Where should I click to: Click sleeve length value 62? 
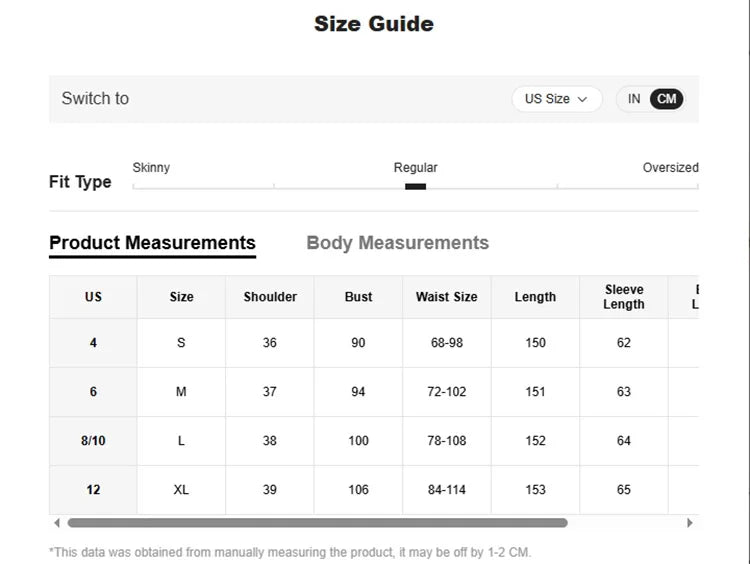(x=624, y=343)
